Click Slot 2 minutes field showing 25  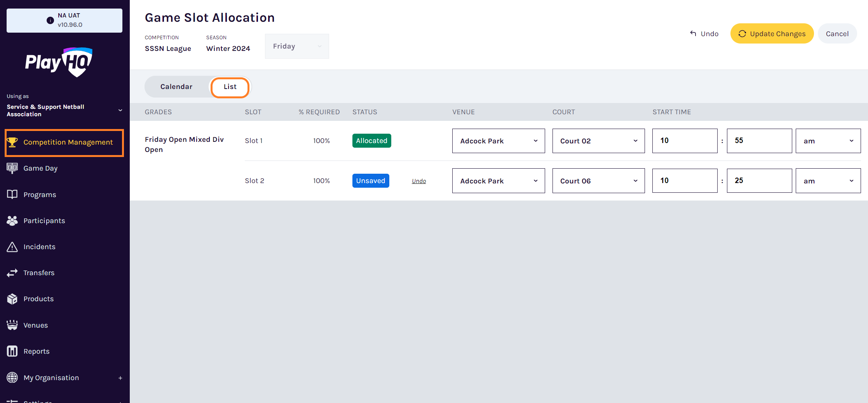(759, 181)
